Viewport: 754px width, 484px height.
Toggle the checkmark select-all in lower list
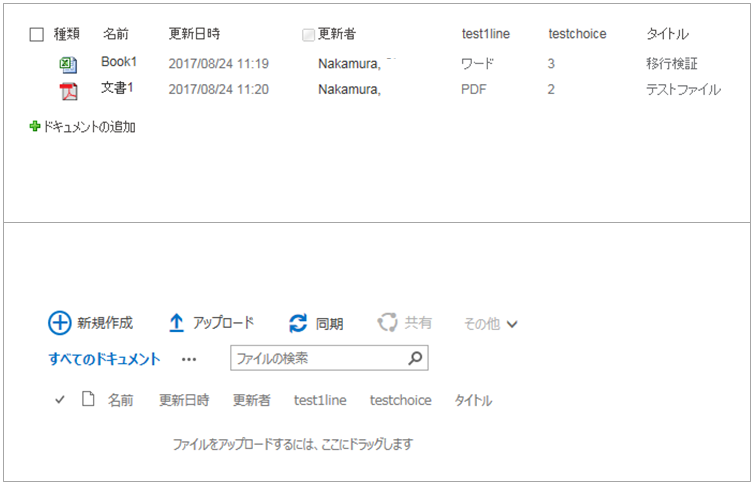60,400
